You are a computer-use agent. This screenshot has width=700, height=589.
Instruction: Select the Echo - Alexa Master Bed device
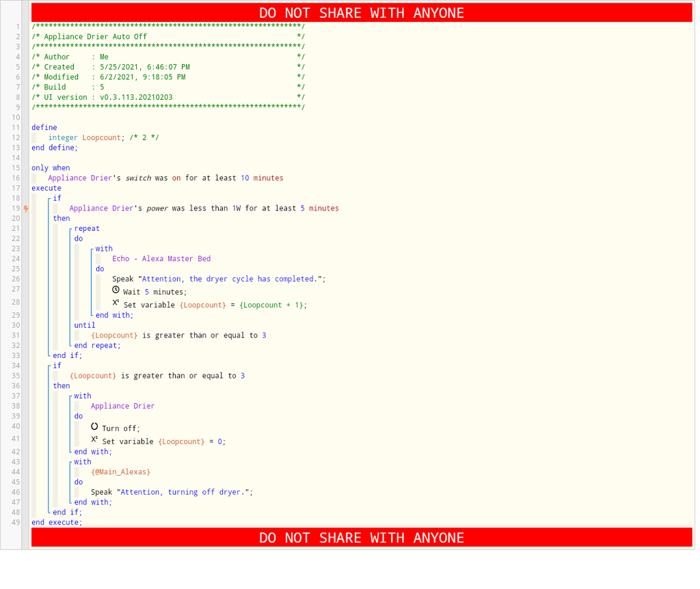coord(162,258)
